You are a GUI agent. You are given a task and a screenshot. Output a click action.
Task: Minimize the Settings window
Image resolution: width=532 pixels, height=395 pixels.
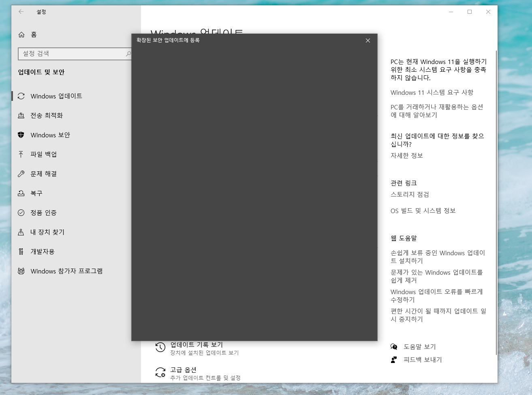[x=451, y=12]
